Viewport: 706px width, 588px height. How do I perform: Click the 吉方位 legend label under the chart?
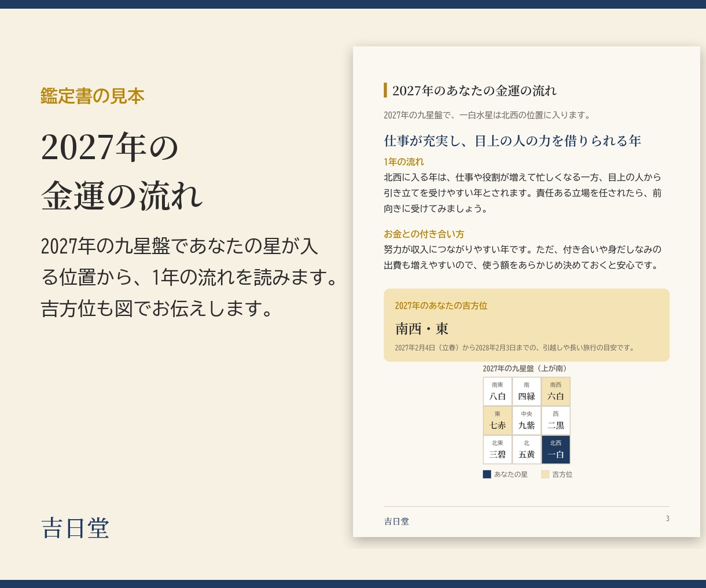562,475
